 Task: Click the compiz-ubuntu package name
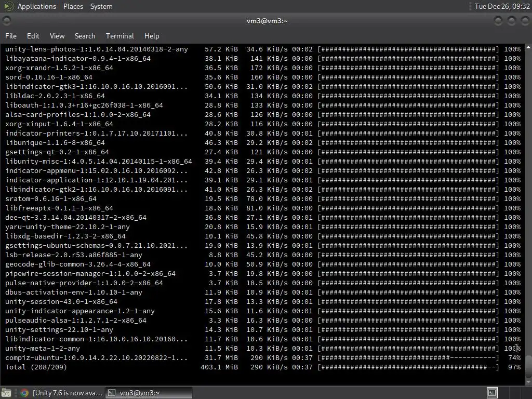tap(96, 357)
